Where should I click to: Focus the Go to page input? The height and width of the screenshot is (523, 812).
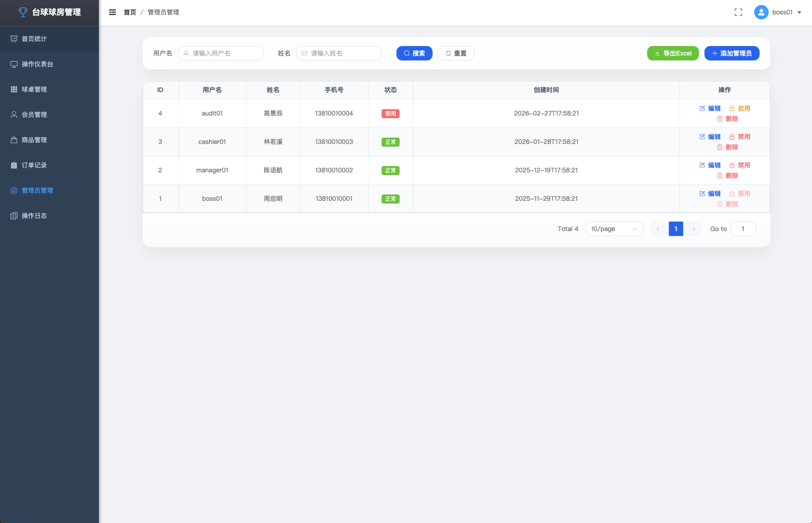(743, 229)
